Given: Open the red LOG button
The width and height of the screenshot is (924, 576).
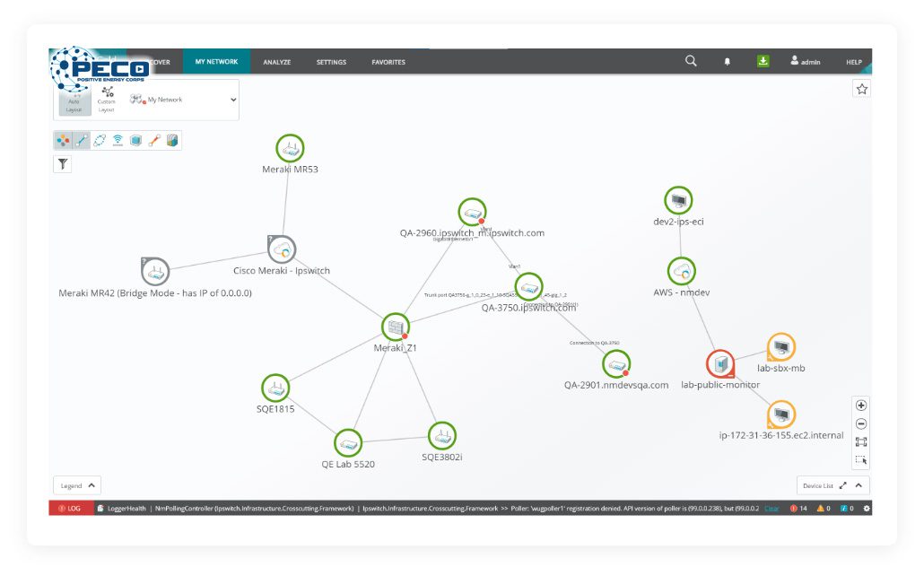Looking at the screenshot, I should coord(71,508).
